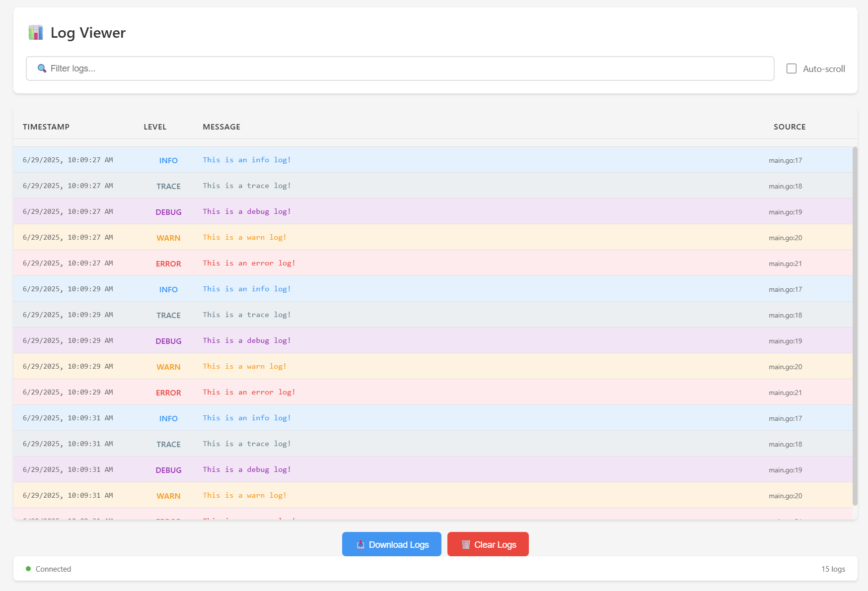
Task: Click the MESSAGE column header
Action: (221, 127)
